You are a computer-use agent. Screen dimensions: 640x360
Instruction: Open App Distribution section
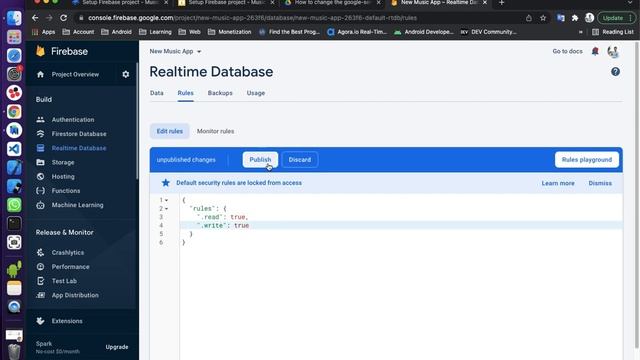75,295
